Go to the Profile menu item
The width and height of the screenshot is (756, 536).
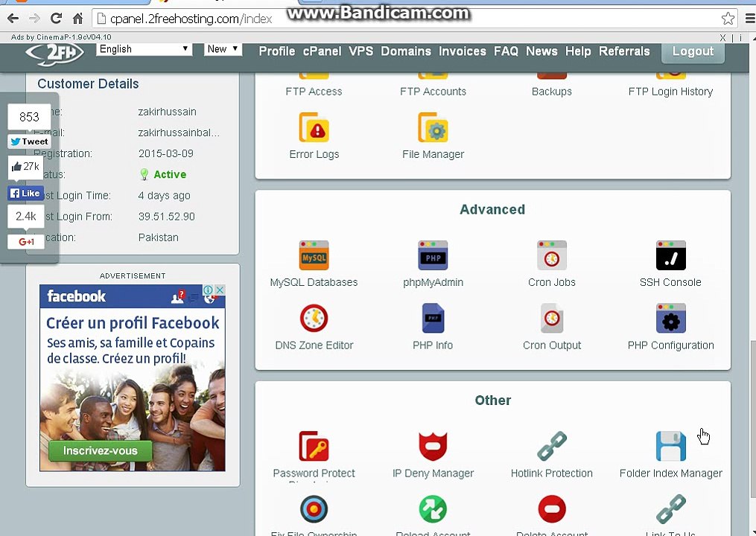[277, 51]
